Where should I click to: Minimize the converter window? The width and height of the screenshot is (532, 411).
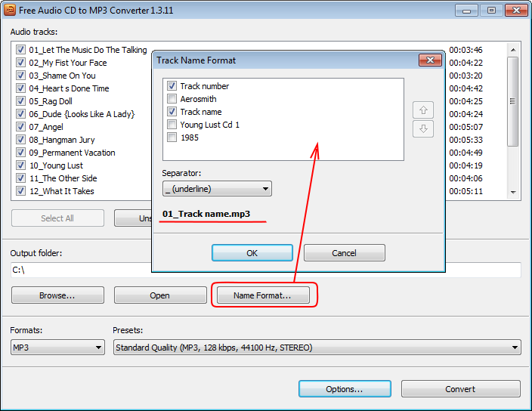(x=466, y=11)
